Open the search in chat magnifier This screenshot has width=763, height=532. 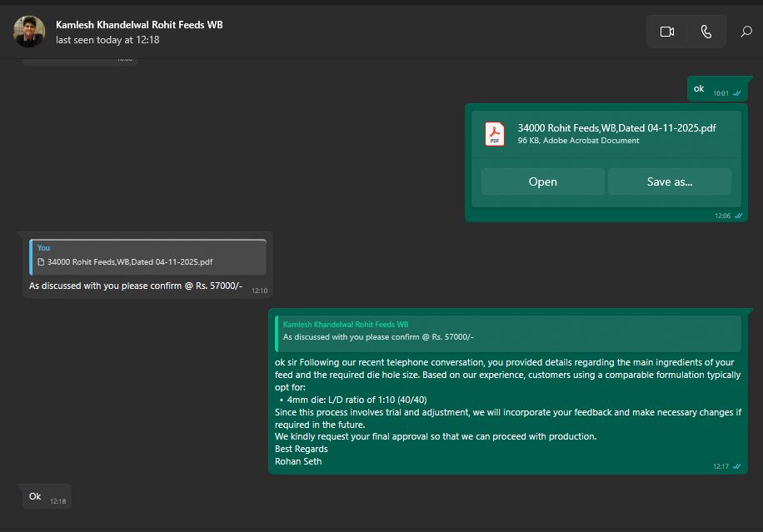(x=746, y=32)
